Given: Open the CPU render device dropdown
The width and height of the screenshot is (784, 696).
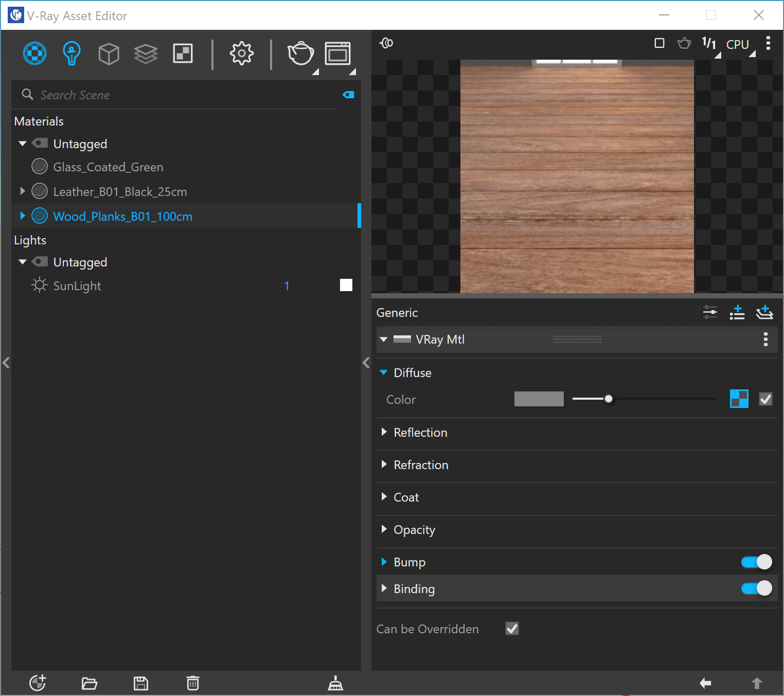Looking at the screenshot, I should click(738, 45).
